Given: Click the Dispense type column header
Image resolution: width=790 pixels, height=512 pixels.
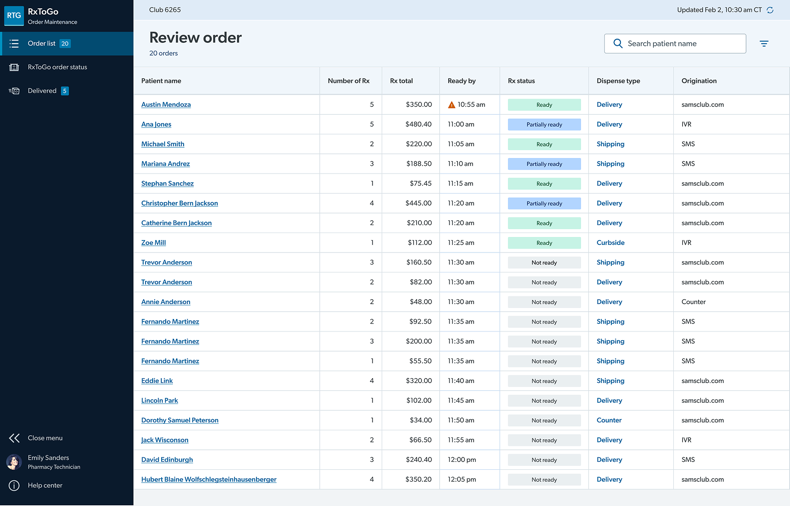Looking at the screenshot, I should click(x=618, y=81).
